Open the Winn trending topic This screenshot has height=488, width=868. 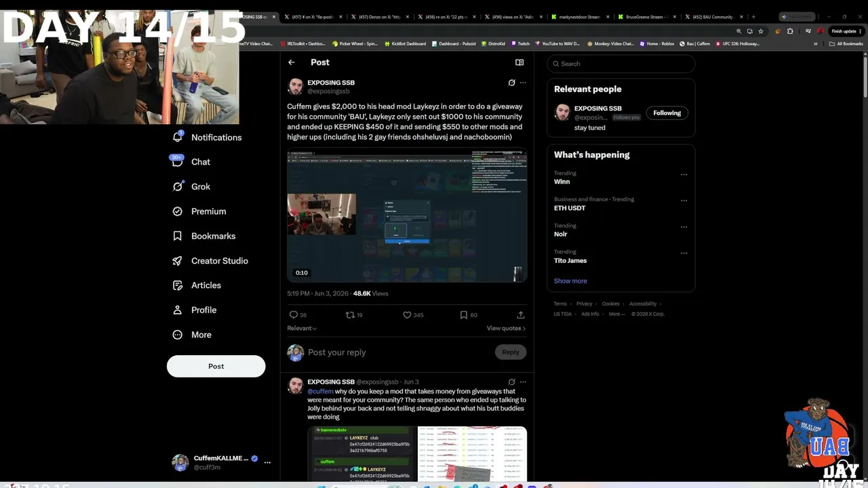[x=561, y=182]
